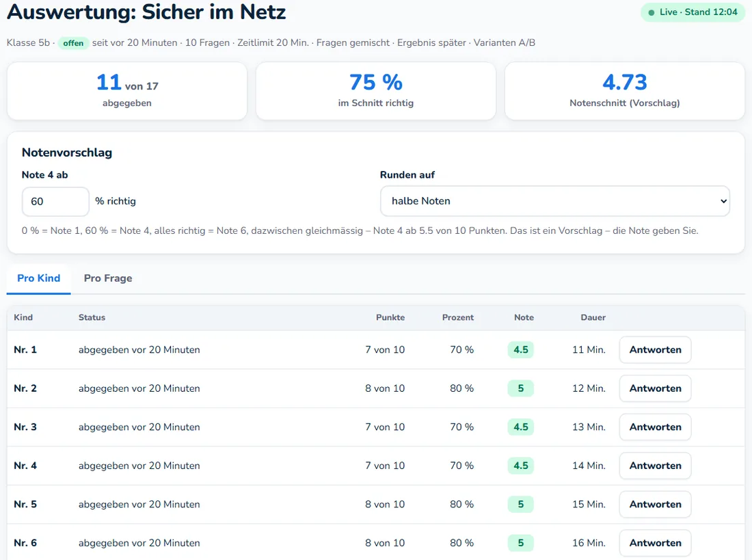Click the 5 grade badge of Nr. 6
The image size is (752, 560).
coord(521,543)
